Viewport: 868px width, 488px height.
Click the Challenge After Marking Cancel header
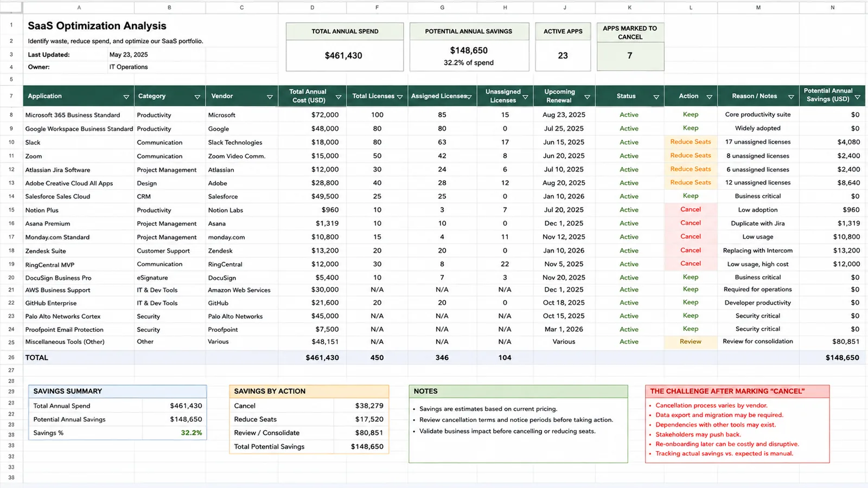(737, 391)
